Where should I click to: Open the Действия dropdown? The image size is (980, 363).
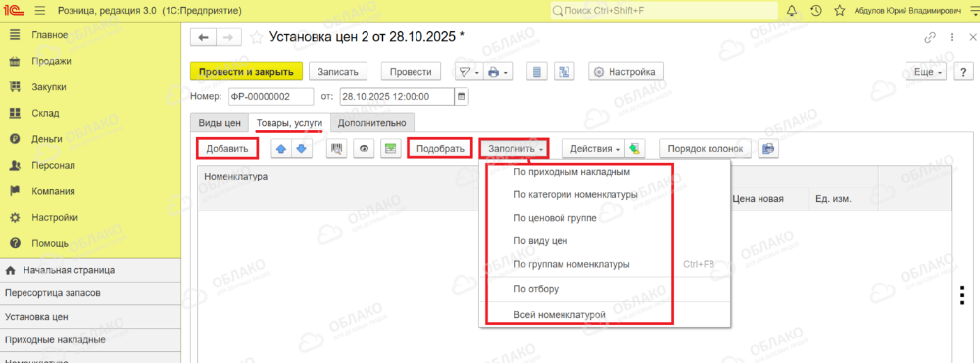pyautogui.click(x=593, y=149)
